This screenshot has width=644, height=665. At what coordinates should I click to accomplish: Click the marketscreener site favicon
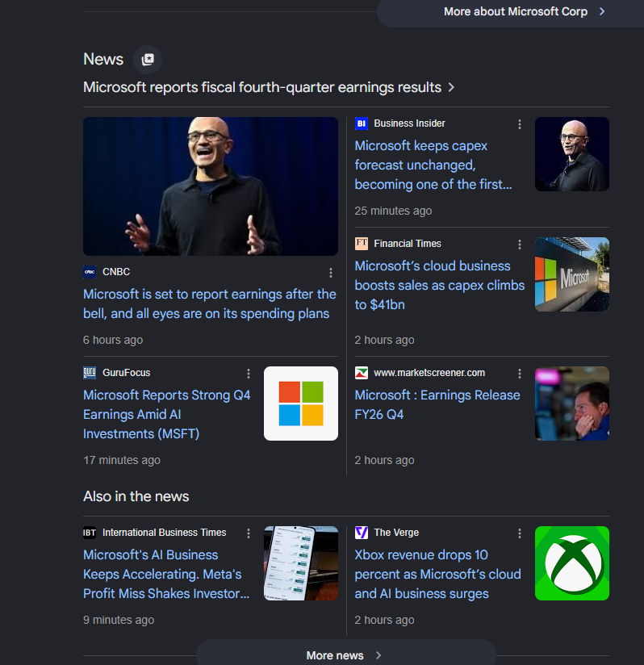coord(362,373)
